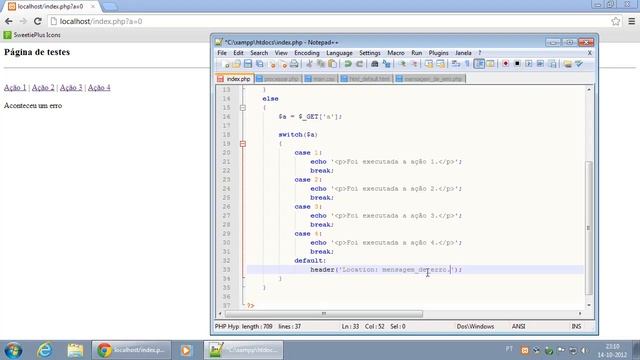Click the Zoom In icon
This screenshot has height=360, width=640.
point(402,64)
